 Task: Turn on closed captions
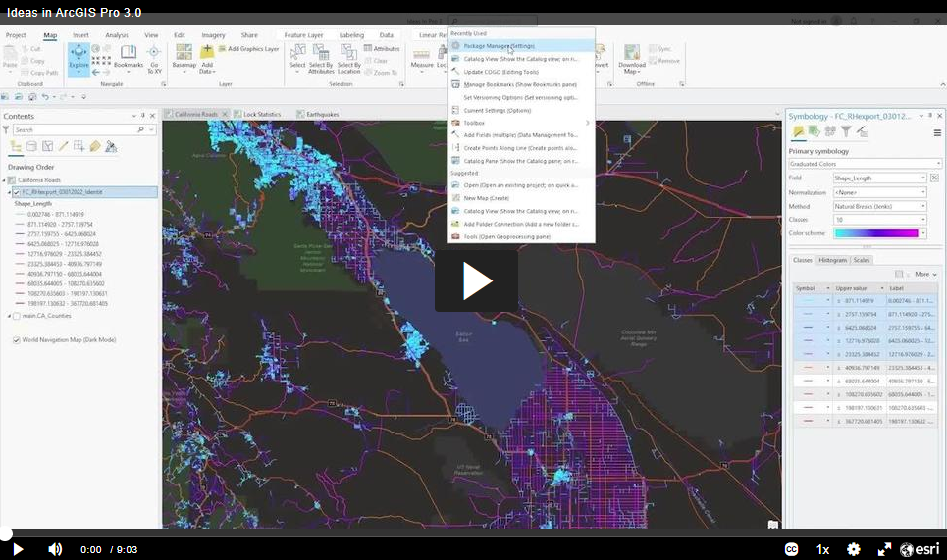(791, 549)
